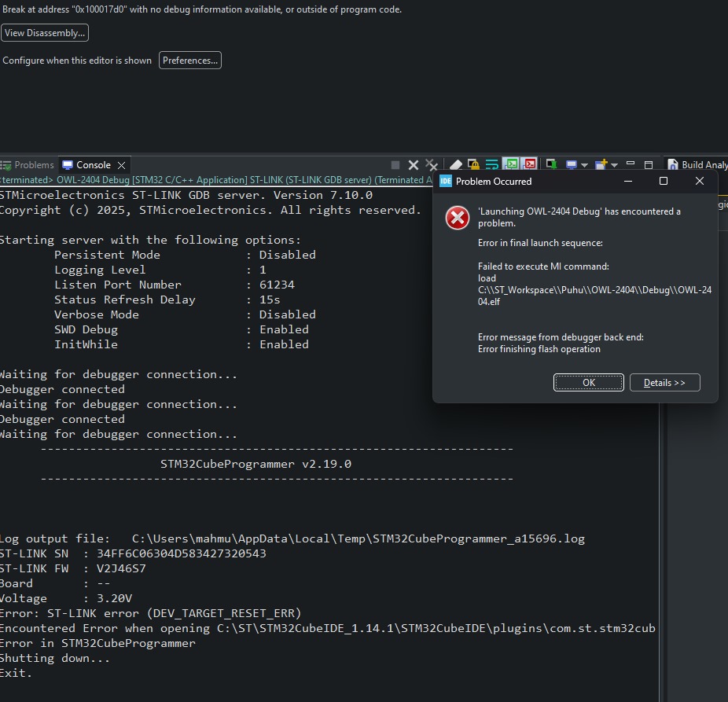Toggle show console on error output icon
Screen dimensions: 728x702
click(x=529, y=164)
